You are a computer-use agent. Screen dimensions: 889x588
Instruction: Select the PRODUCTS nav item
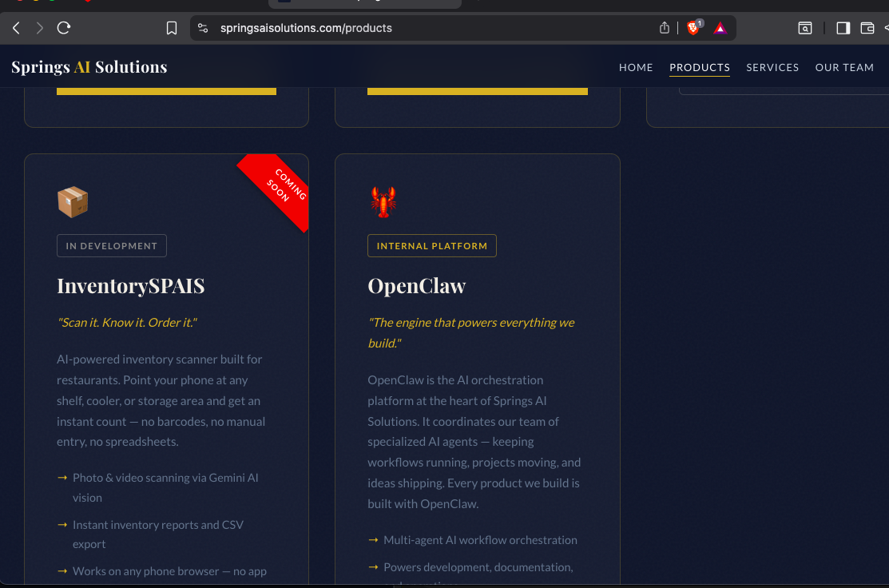[x=699, y=68]
